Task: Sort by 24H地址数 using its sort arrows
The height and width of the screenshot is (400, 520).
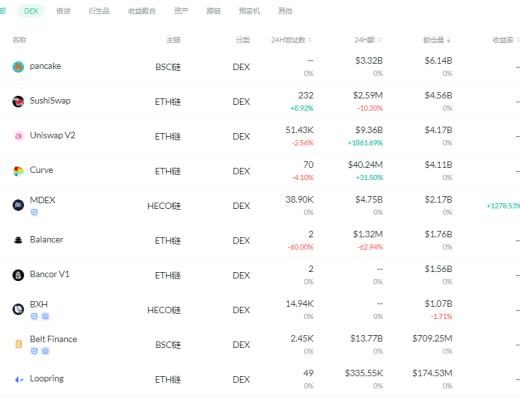Action: click(x=310, y=40)
